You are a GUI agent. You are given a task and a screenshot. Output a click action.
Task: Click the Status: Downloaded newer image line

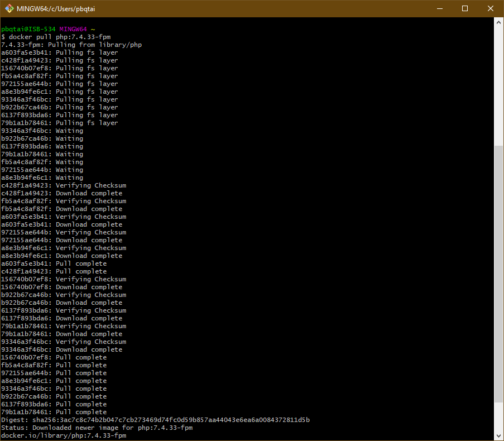point(97,428)
